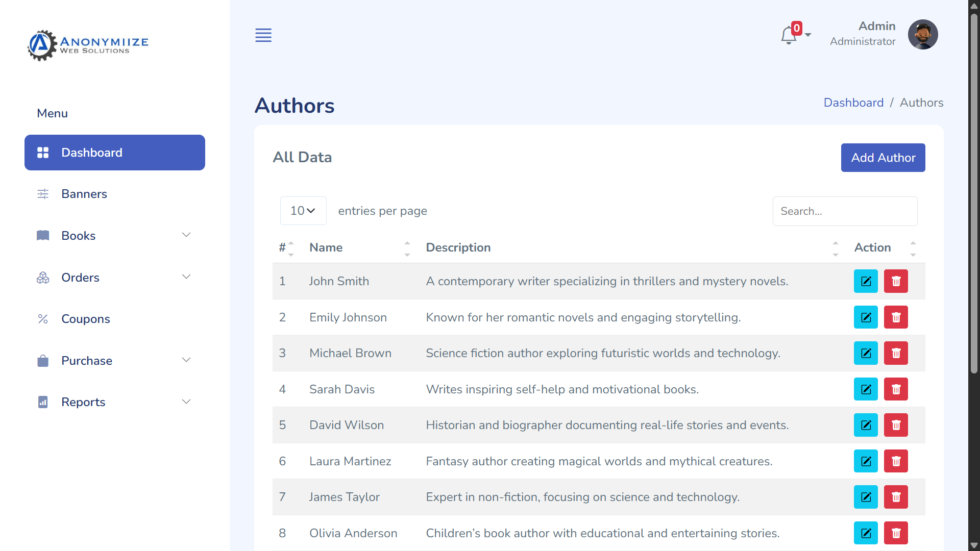Sort table by # column arrows
The width and height of the screenshot is (980, 551).
click(x=291, y=248)
